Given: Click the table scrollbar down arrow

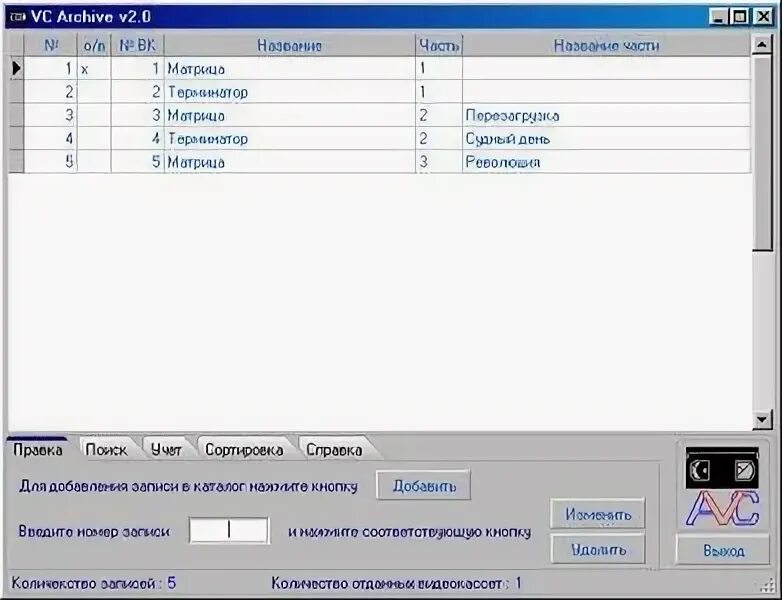Looking at the screenshot, I should (x=762, y=419).
